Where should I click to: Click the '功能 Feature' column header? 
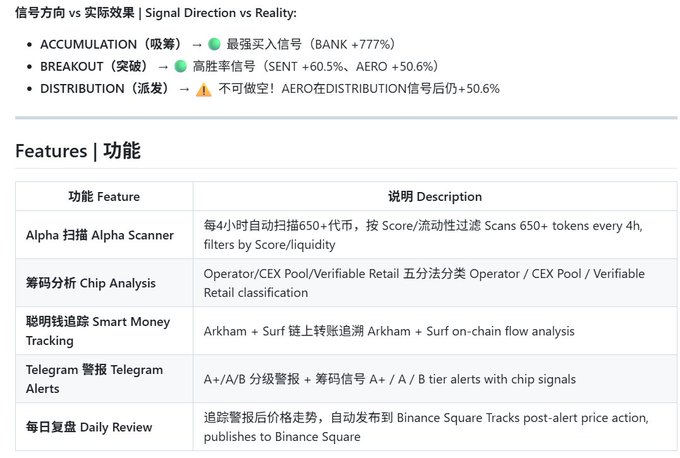104,196
